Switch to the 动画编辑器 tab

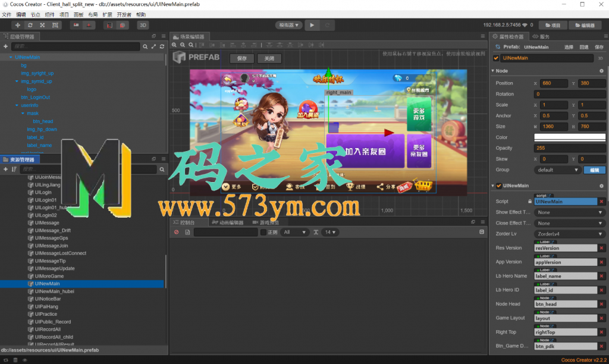click(228, 222)
